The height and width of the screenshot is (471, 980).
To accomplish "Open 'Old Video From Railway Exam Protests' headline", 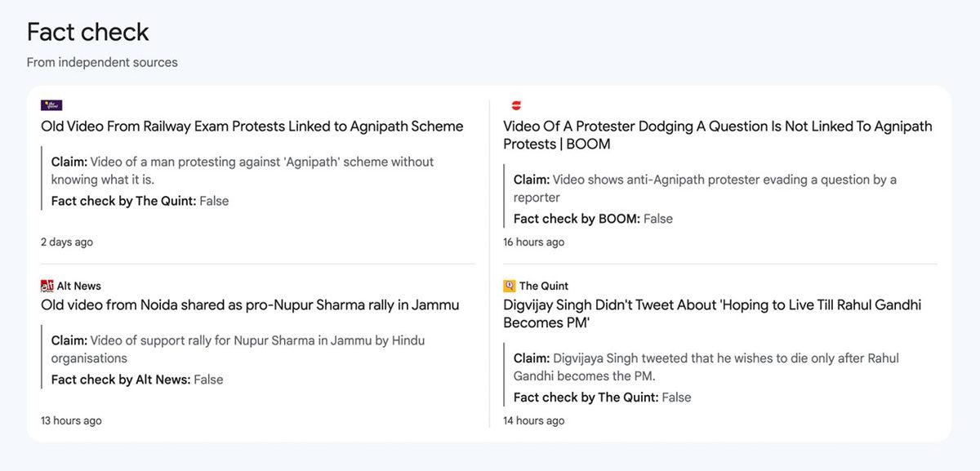I will coord(252,127).
